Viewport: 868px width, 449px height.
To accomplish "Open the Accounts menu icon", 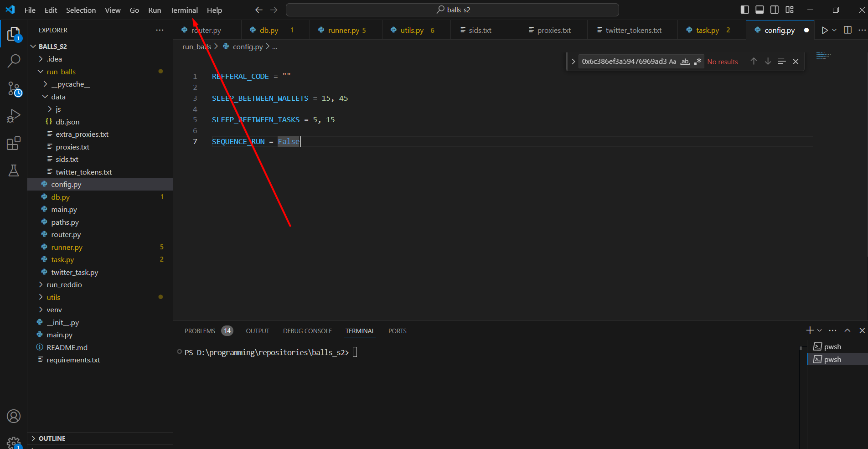I will pyautogui.click(x=14, y=416).
